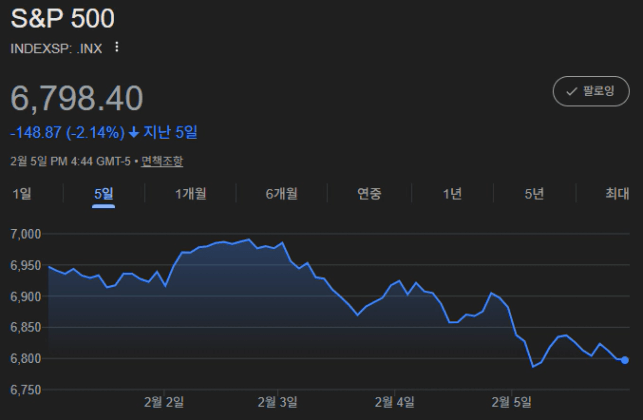
Task: Toggle the 팔로잉 follow button
Action: tap(591, 91)
